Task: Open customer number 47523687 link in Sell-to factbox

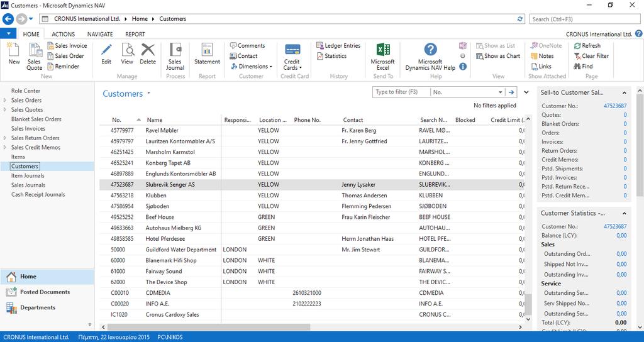Action: pyautogui.click(x=615, y=106)
